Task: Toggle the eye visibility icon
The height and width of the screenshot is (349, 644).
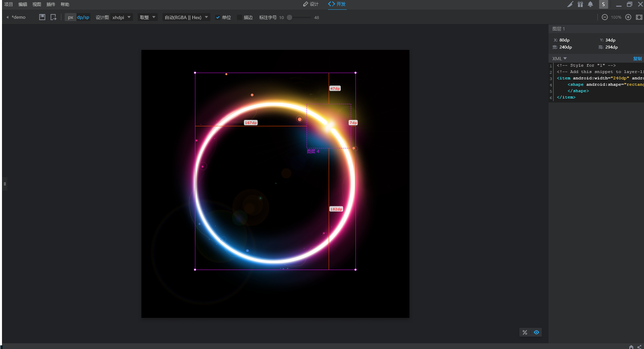Action: coord(536,332)
